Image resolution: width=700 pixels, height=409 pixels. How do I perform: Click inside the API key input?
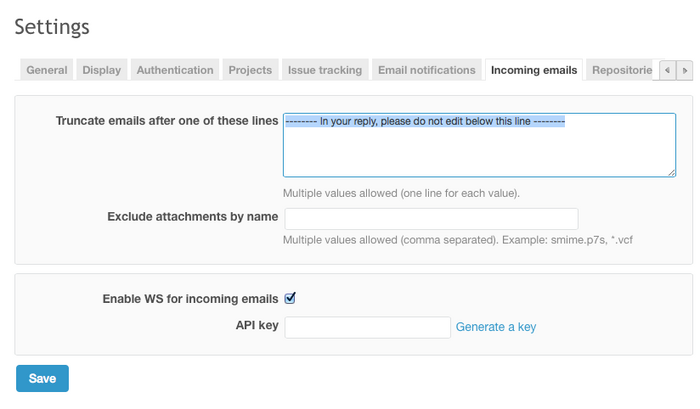367,327
